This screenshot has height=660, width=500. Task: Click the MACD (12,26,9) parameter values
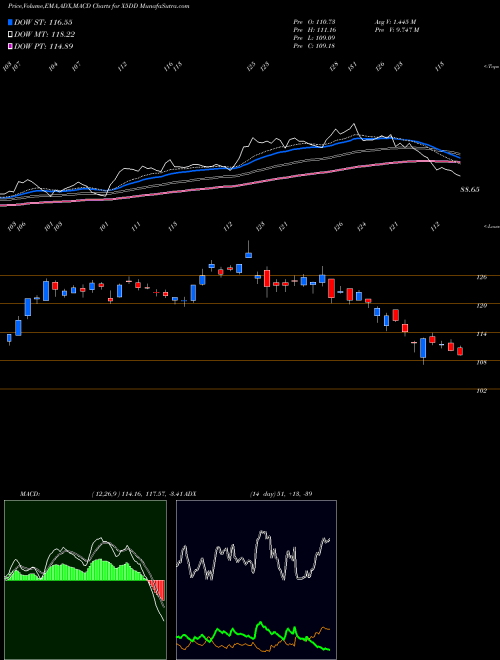(136, 494)
